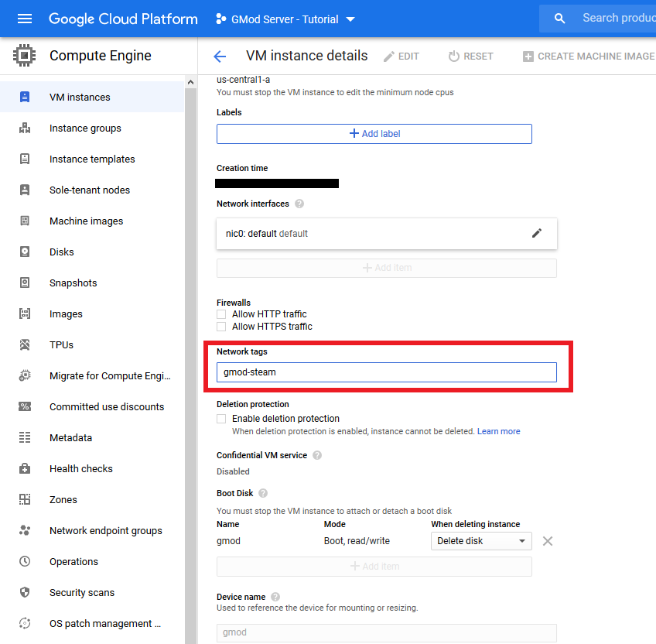Open Network endpoint groups in sidebar
The height and width of the screenshot is (644, 656).
pos(92,531)
